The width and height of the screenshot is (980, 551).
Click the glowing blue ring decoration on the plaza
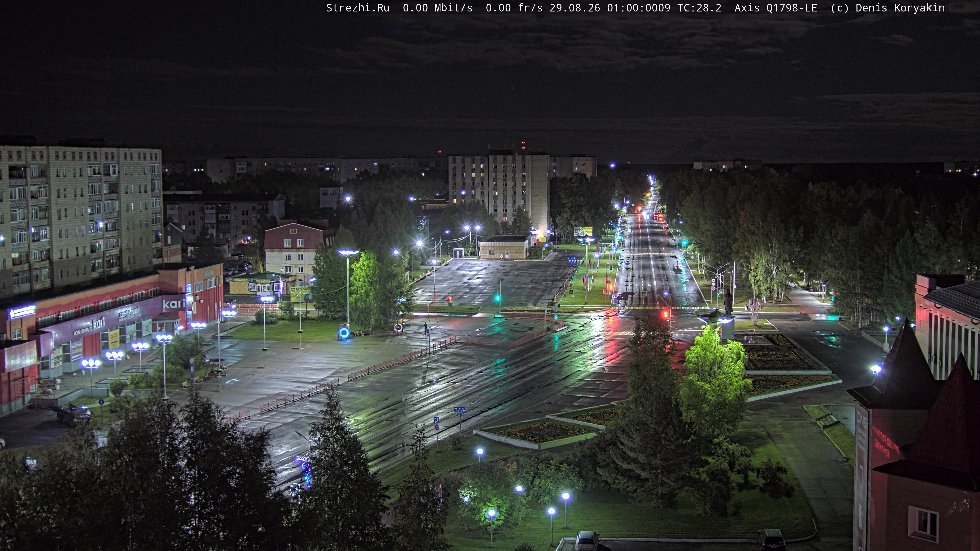click(344, 333)
